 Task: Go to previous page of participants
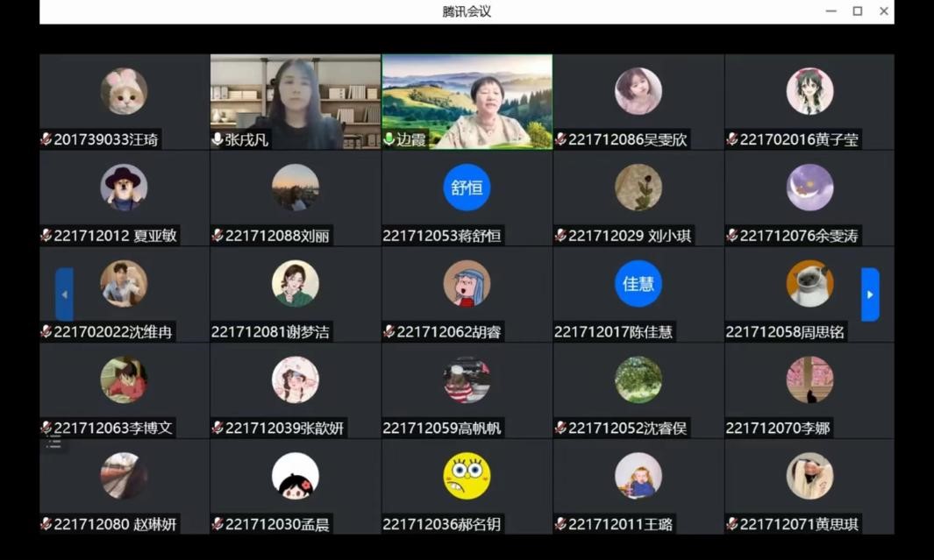click(x=64, y=294)
